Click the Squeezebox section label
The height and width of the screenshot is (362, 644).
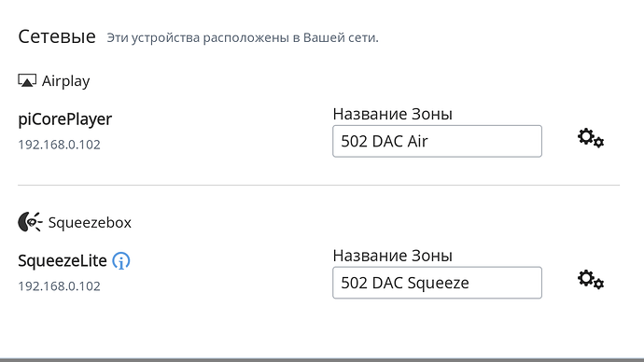pos(90,222)
